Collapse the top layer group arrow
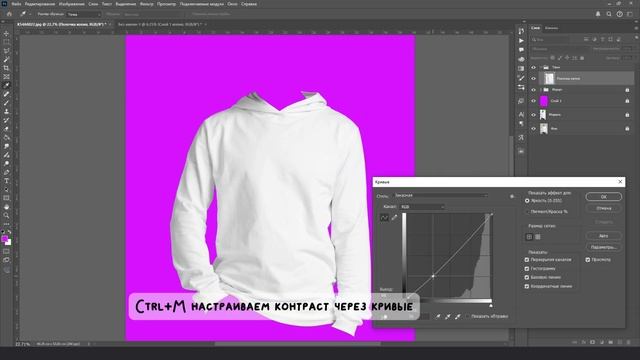Image resolution: width=640 pixels, height=360 pixels. click(541, 67)
